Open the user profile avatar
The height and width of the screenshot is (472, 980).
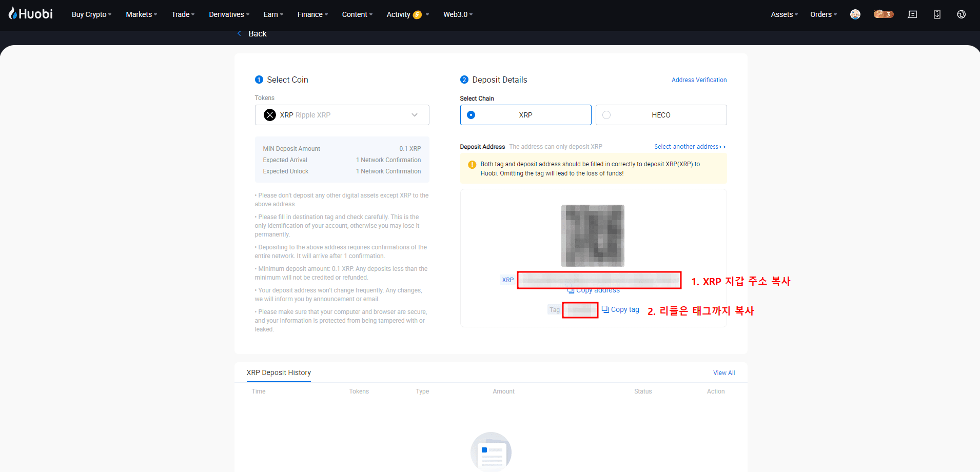[x=855, y=14]
